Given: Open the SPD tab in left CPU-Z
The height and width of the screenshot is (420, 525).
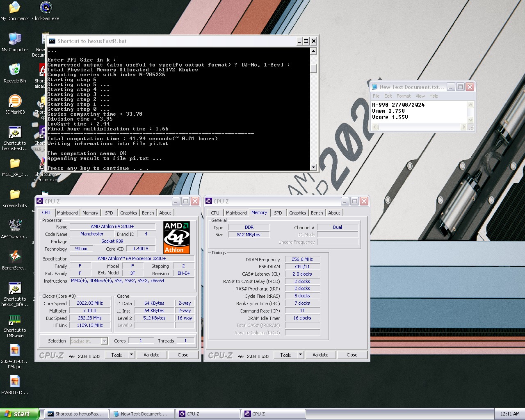Looking at the screenshot, I should tap(109, 213).
